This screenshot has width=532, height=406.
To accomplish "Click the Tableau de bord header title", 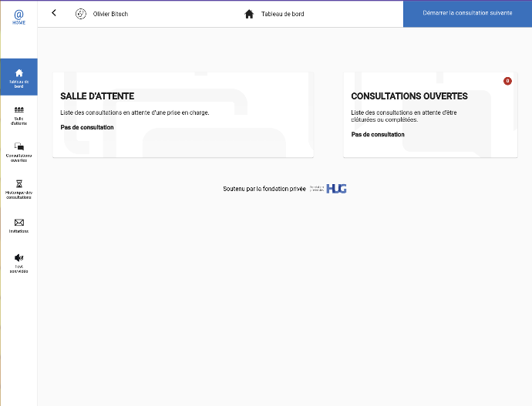I will click(283, 14).
